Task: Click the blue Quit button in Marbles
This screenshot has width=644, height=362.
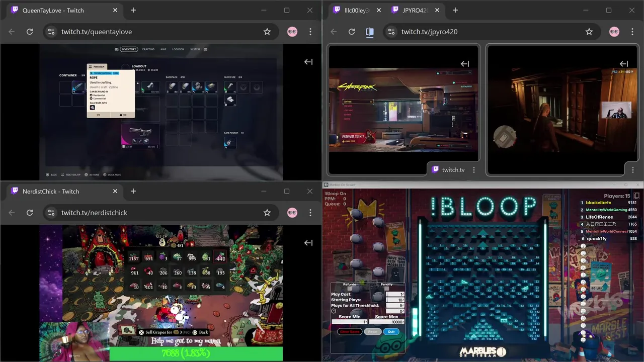Action: tap(391, 331)
